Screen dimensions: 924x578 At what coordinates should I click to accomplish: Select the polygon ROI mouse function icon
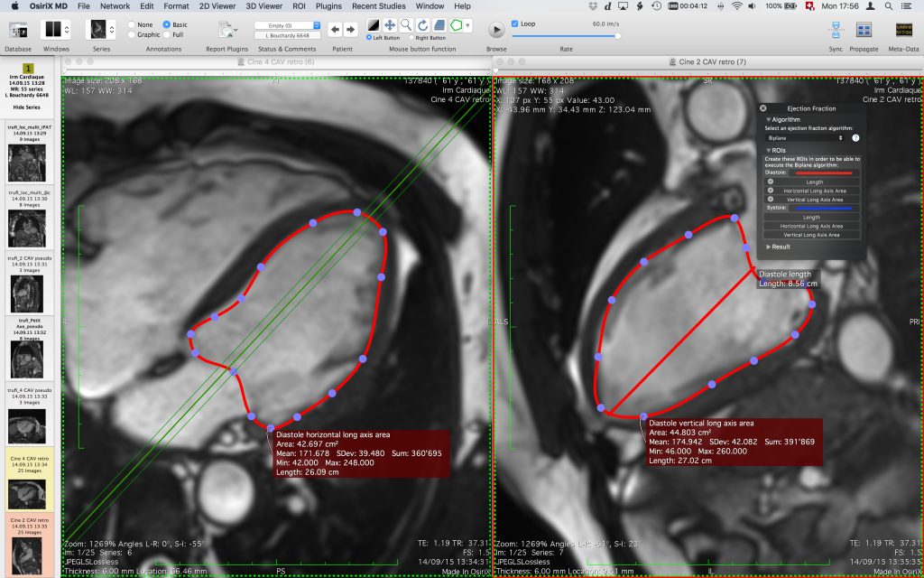(x=457, y=26)
